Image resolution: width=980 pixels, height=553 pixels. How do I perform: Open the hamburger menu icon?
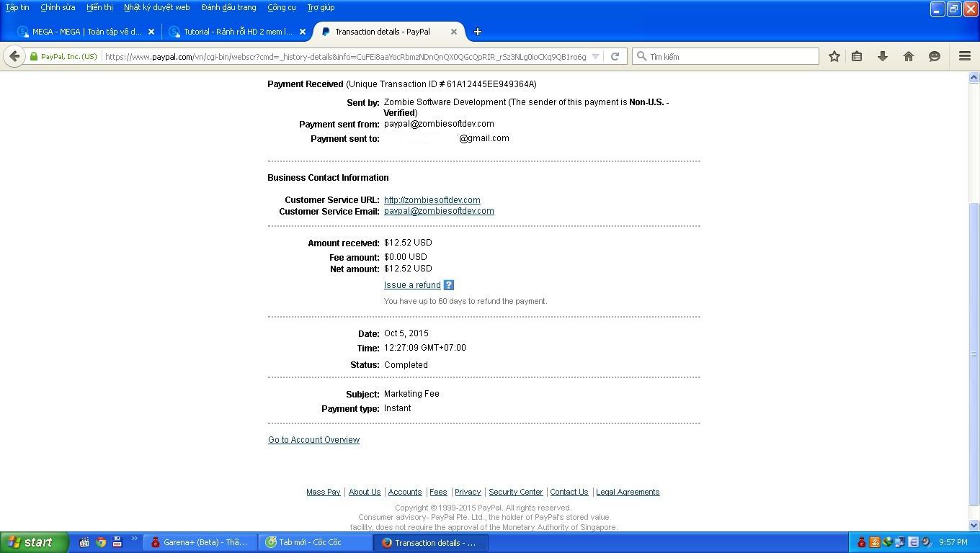click(x=964, y=56)
